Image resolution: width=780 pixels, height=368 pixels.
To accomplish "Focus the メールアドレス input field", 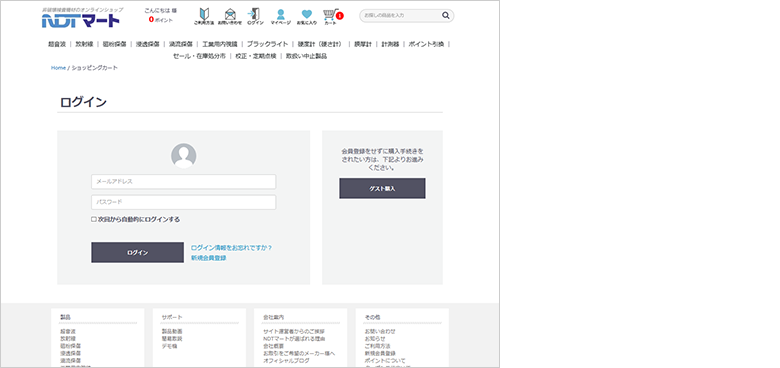I will coord(184,182).
